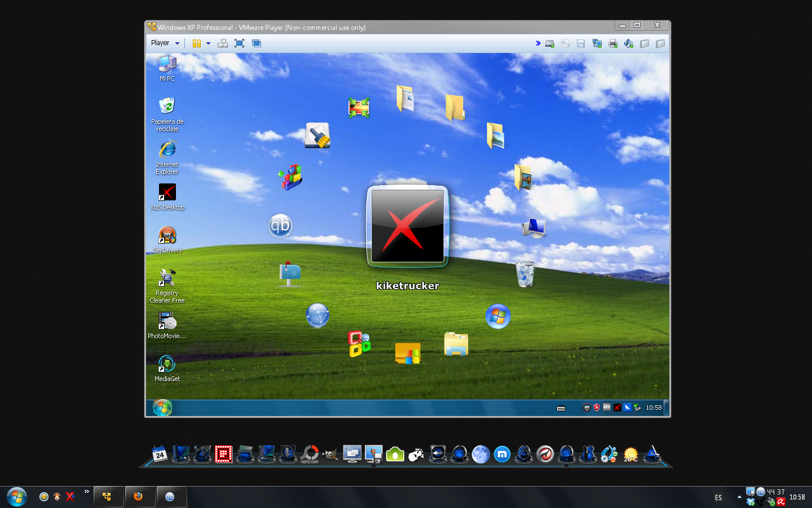Click the hard disk device icon in VMware
Image resolution: width=812 pixels, height=508 pixels.
(550, 43)
